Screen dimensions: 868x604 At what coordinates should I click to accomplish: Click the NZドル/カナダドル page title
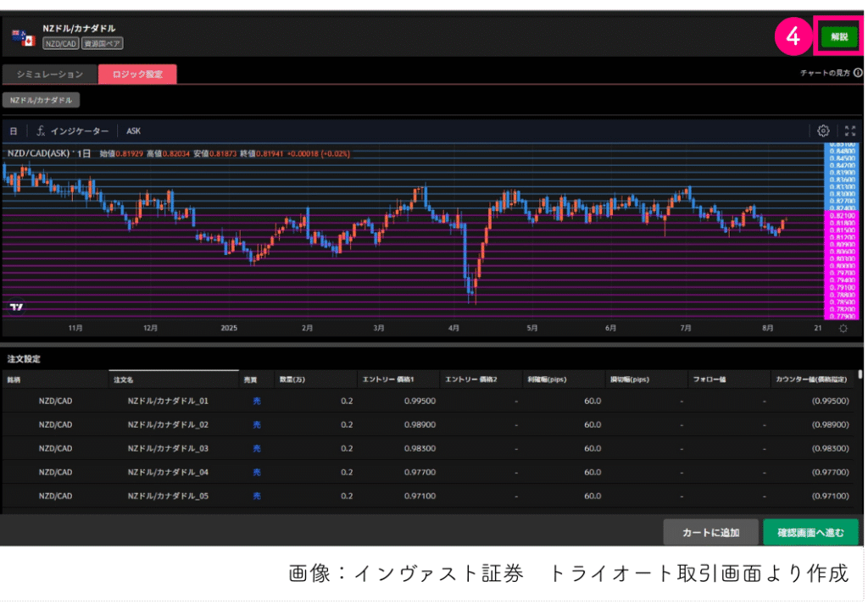point(79,28)
